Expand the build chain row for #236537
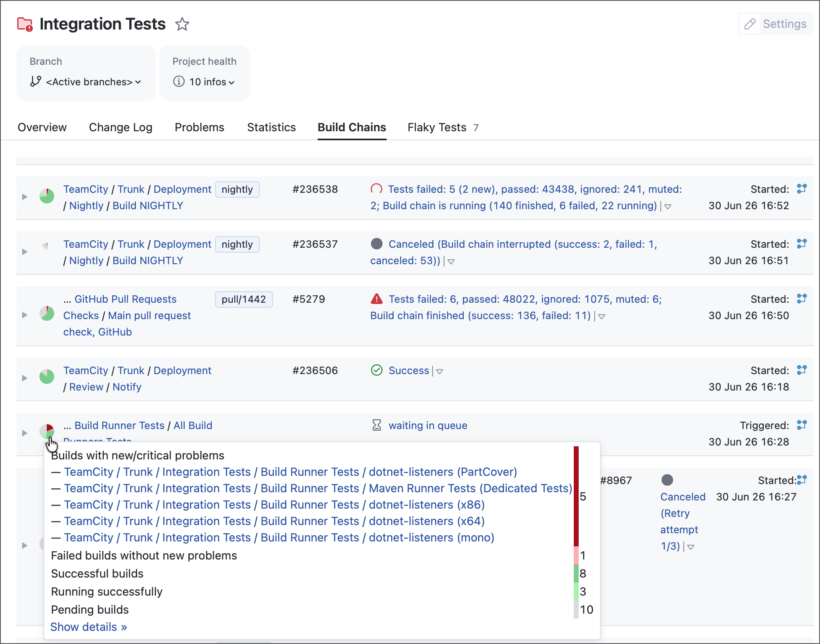Viewport: 820px width, 644px height. tap(25, 252)
